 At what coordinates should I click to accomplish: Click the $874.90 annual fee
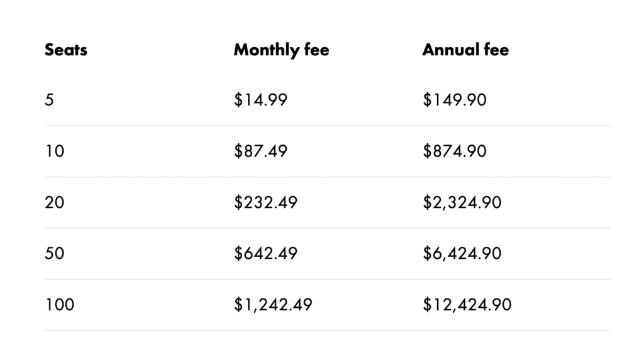[x=454, y=151]
